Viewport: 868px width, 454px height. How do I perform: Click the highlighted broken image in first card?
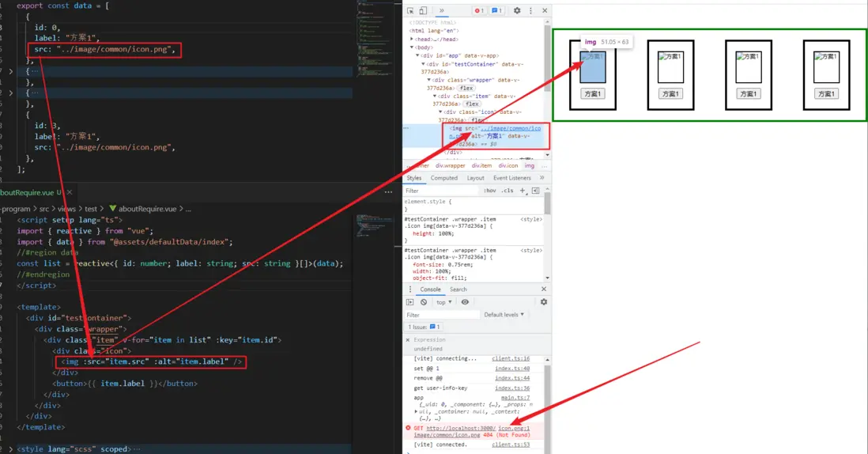click(592, 67)
